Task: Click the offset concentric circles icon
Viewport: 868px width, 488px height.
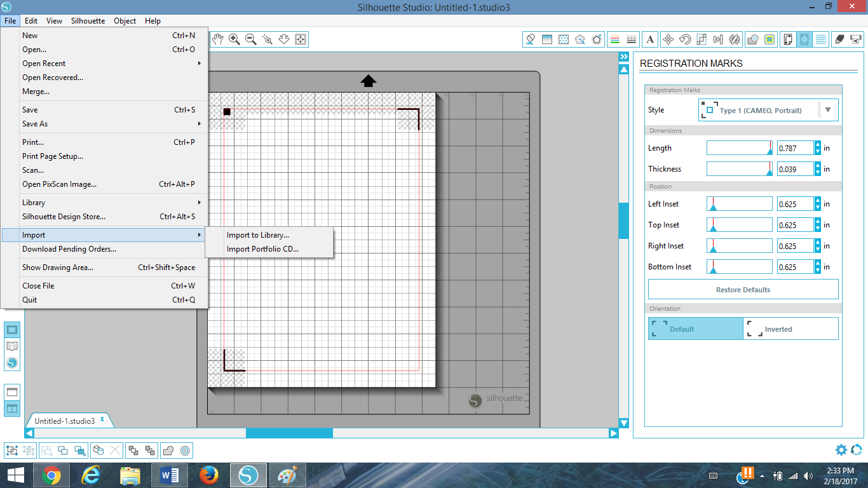Action: (x=185, y=451)
